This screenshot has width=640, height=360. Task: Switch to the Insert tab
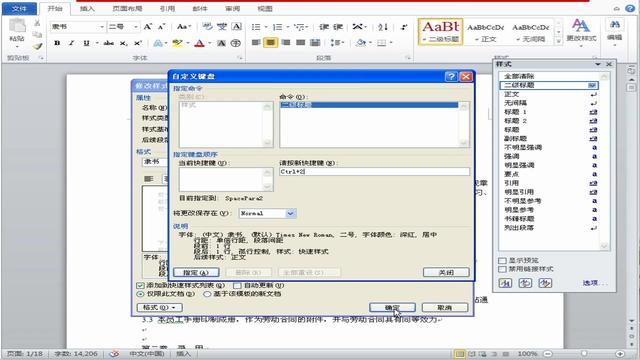[87, 9]
